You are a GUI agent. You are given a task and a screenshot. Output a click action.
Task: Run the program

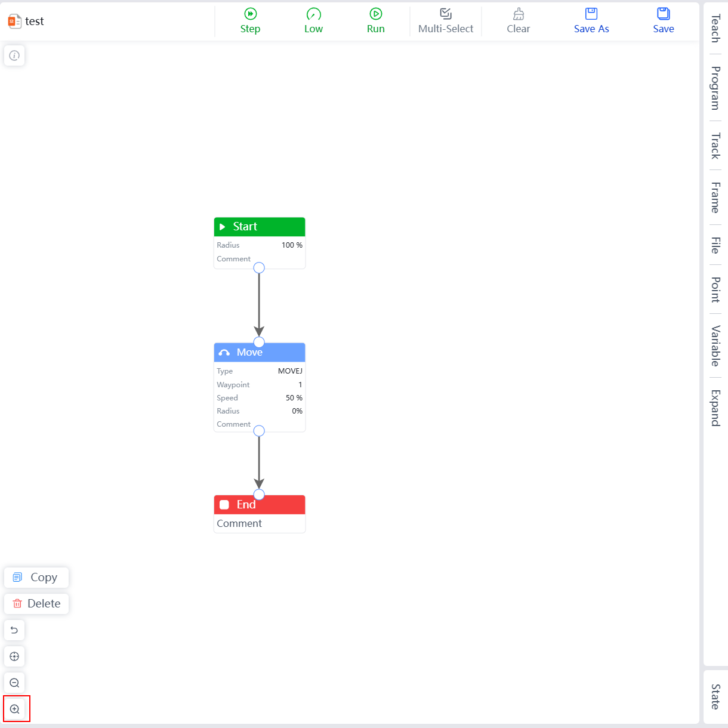coord(375,14)
